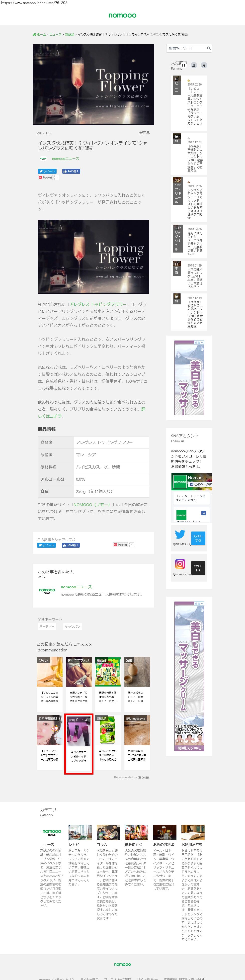Click the ツイート button under この記事をシェアしてね
Image resolution: width=245 pixels, height=980 pixels.
pos(46,545)
